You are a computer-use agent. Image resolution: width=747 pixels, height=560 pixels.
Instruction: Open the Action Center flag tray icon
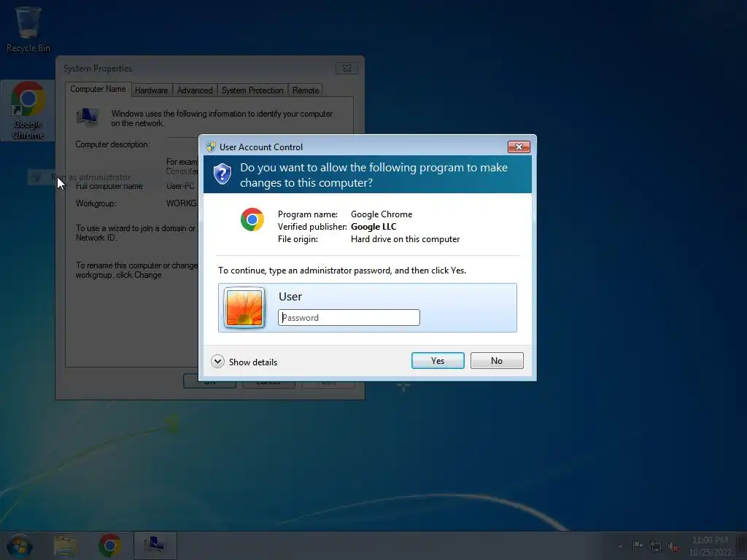click(637, 545)
